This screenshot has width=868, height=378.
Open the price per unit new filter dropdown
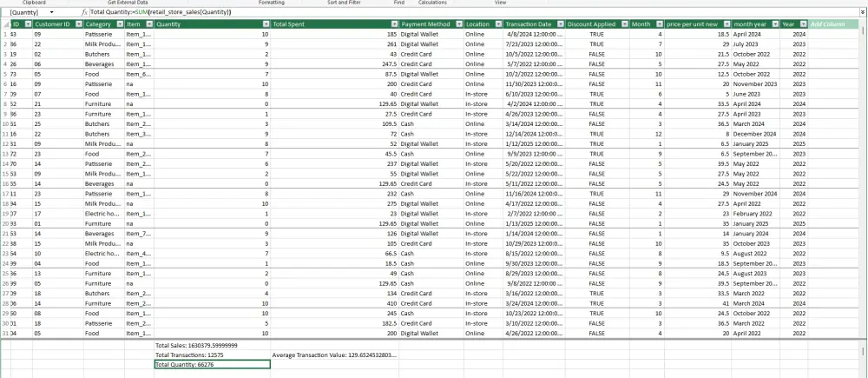point(727,24)
